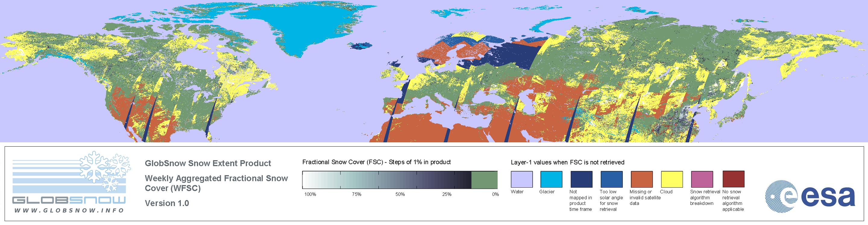Click the '25%' scale label

(x=447, y=194)
